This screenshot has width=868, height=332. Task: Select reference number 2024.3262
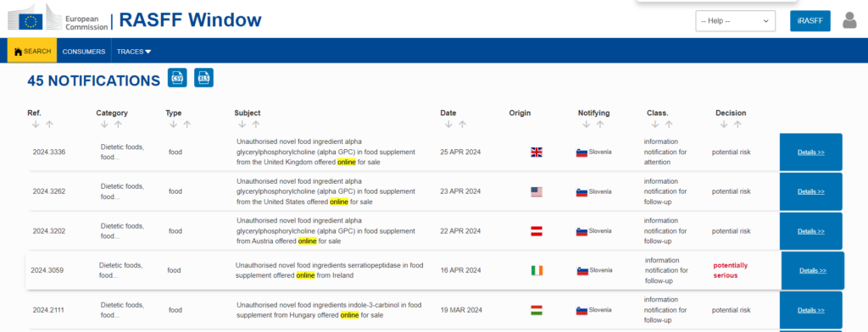point(48,191)
